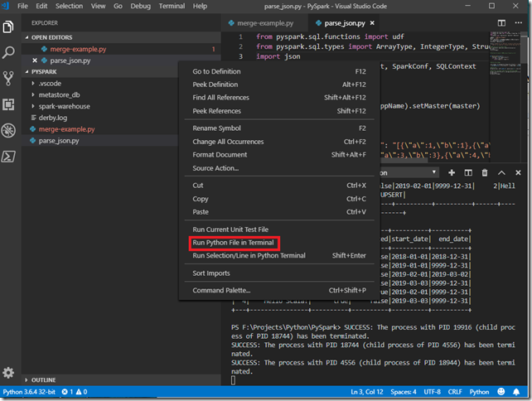Open the Source Control view
Image resolution: width=532 pixels, height=401 pixels.
[x=9, y=79]
